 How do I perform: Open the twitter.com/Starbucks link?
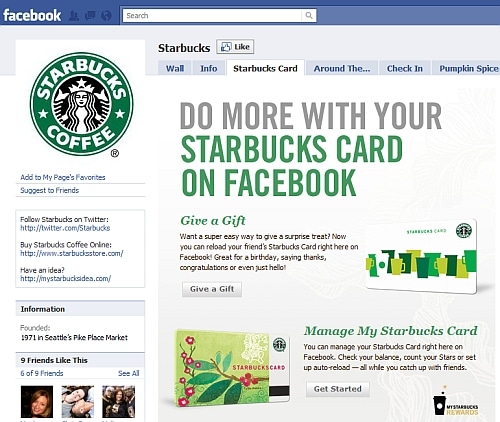[x=65, y=228]
